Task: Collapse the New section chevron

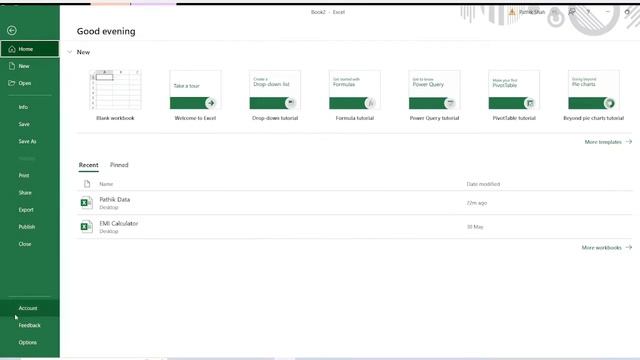Action: click(x=70, y=52)
